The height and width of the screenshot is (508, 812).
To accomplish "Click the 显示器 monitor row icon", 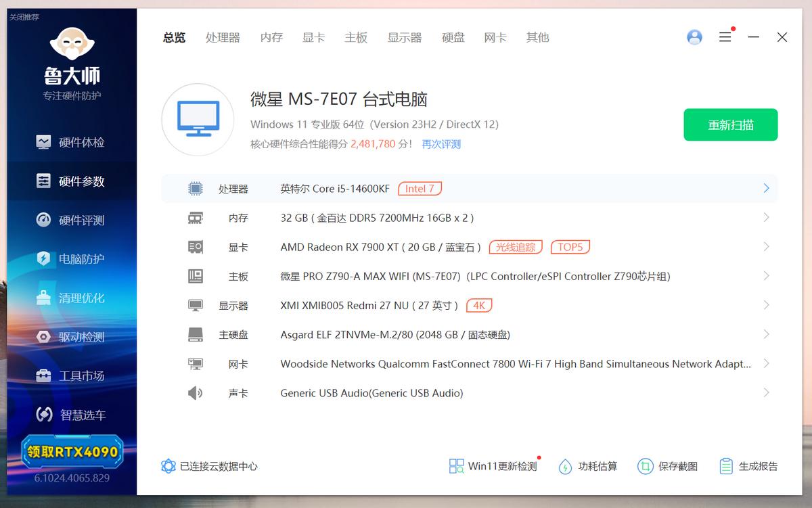I will coord(195,305).
